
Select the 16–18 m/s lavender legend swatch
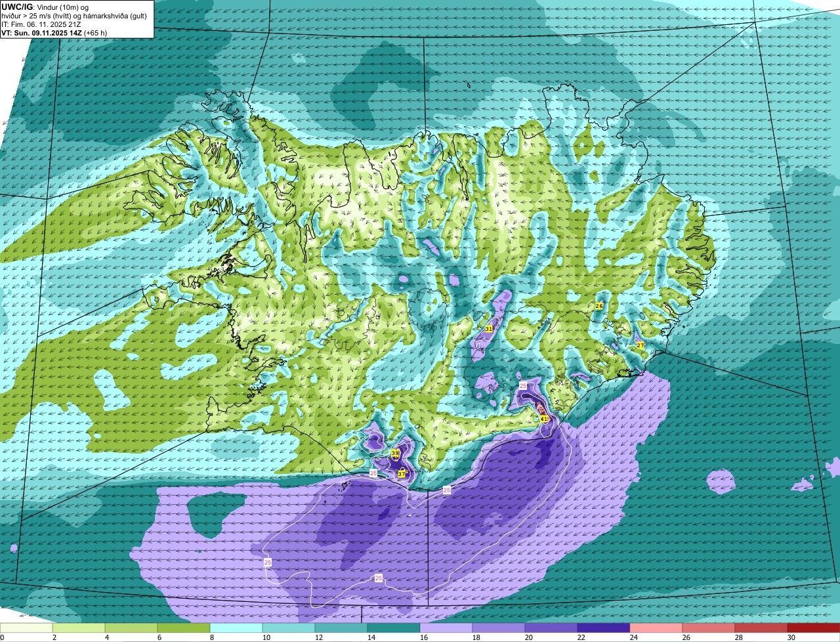[x=446, y=628]
